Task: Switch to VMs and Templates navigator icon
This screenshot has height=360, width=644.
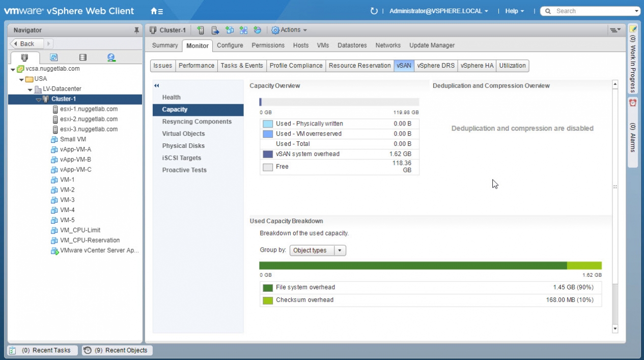Action: tap(53, 57)
